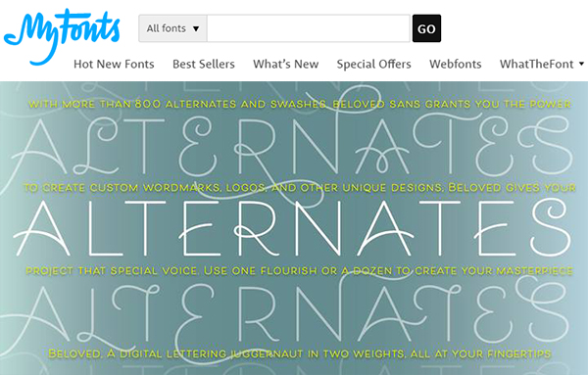Go to Best Sellers

coord(204,64)
